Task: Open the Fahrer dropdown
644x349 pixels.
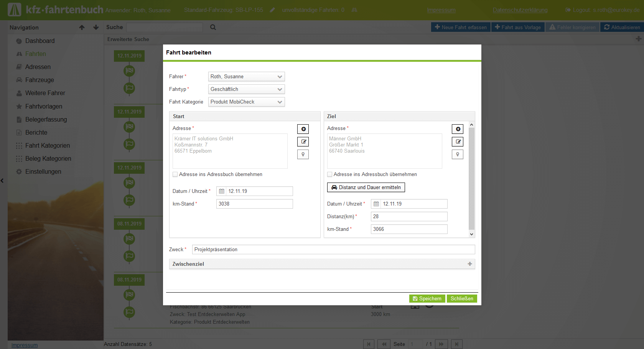Action: click(247, 76)
